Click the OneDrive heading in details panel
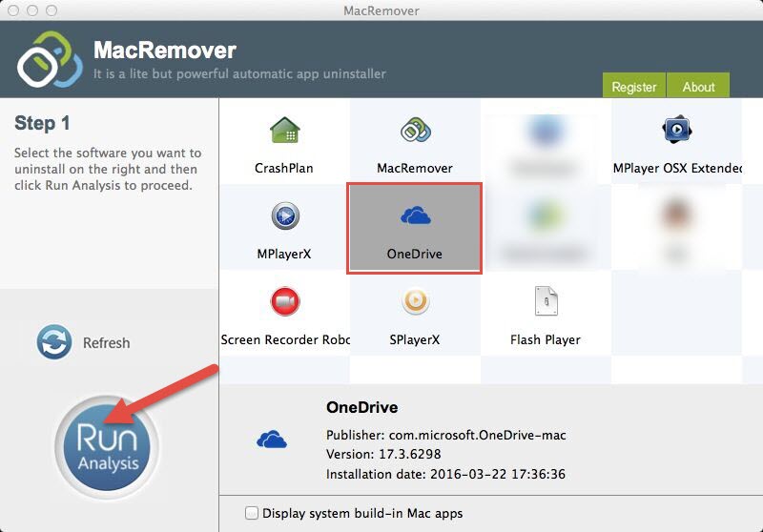 coord(362,407)
